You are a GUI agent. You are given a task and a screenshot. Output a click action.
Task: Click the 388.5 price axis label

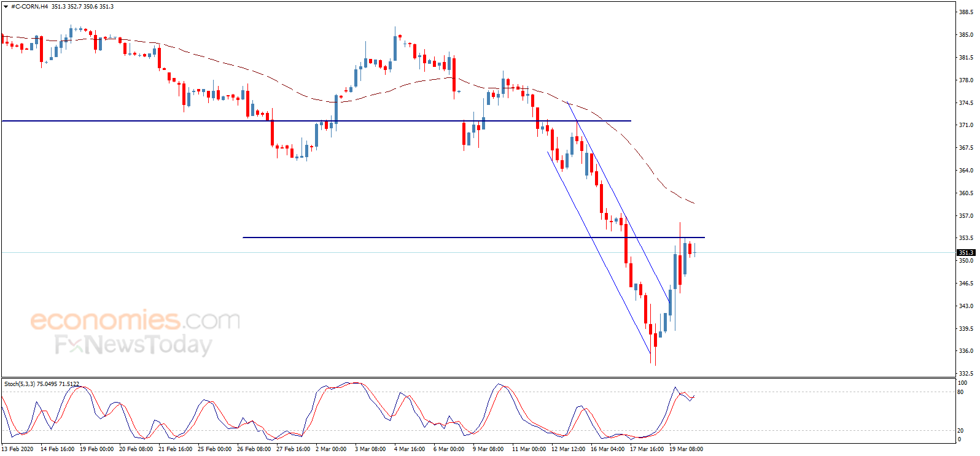(x=966, y=12)
